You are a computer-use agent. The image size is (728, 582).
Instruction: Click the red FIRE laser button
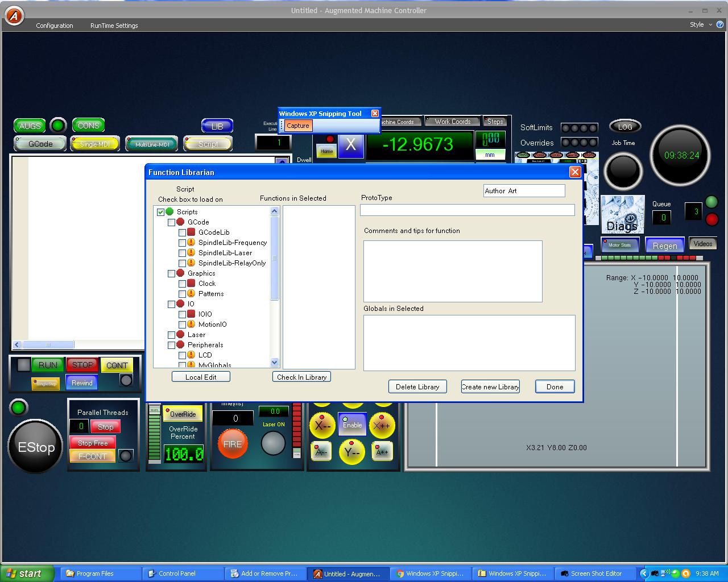pyautogui.click(x=232, y=444)
